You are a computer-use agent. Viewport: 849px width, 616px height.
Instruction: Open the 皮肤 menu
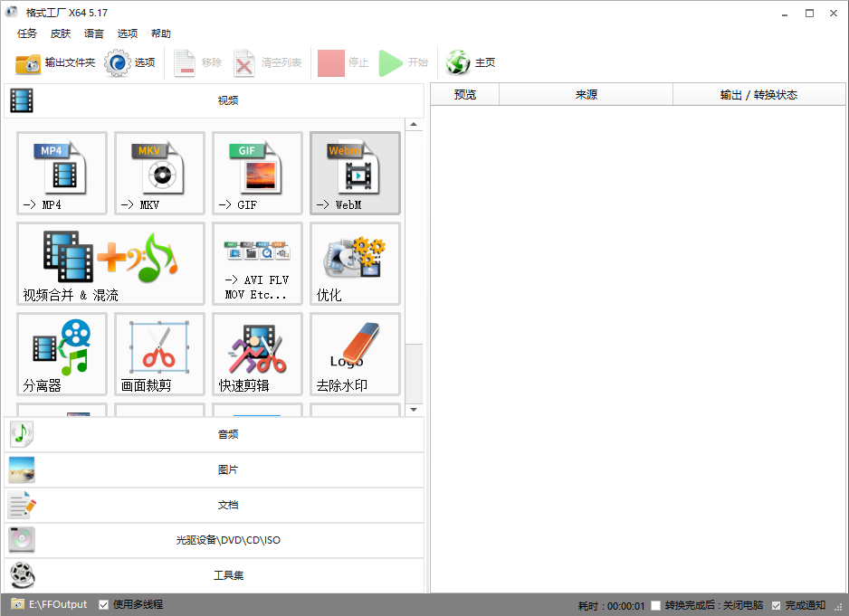(61, 33)
